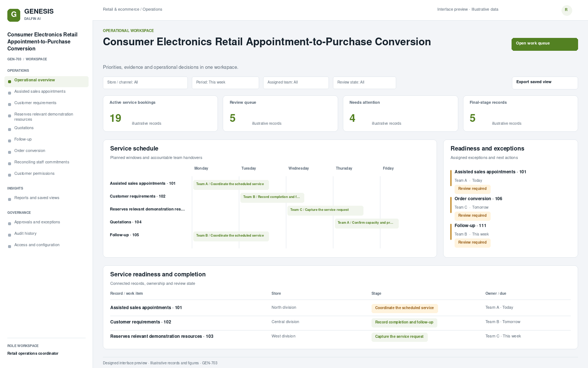Click Review required under Assisted sales appointments 101
Screen dimensions: 588x368
click(472, 189)
